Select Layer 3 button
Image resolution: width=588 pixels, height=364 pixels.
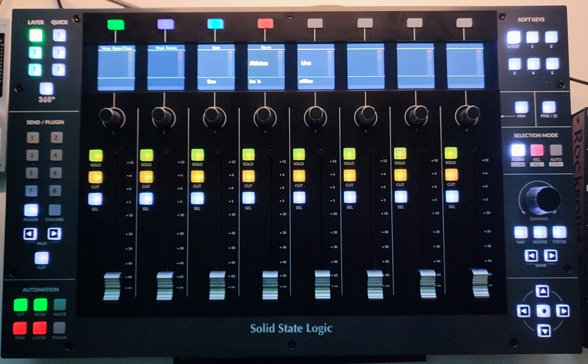click(36, 70)
